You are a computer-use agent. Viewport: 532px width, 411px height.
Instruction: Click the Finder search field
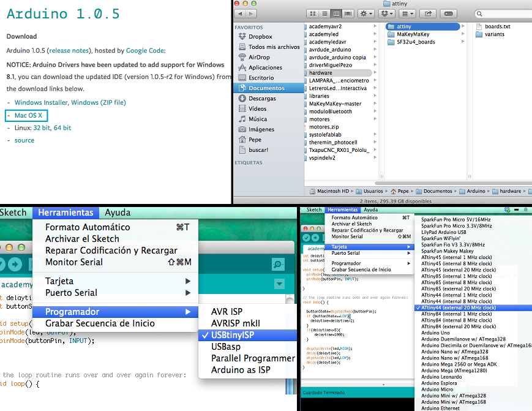[503, 14]
